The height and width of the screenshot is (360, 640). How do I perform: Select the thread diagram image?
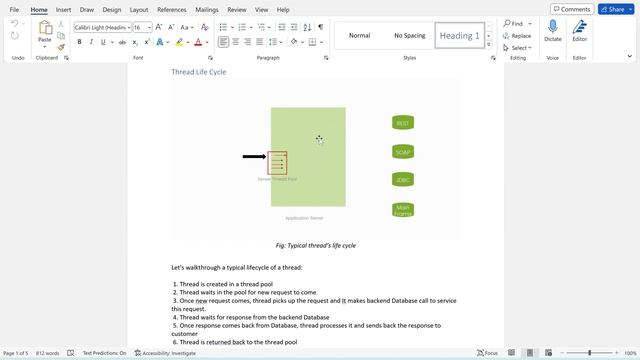(x=316, y=158)
